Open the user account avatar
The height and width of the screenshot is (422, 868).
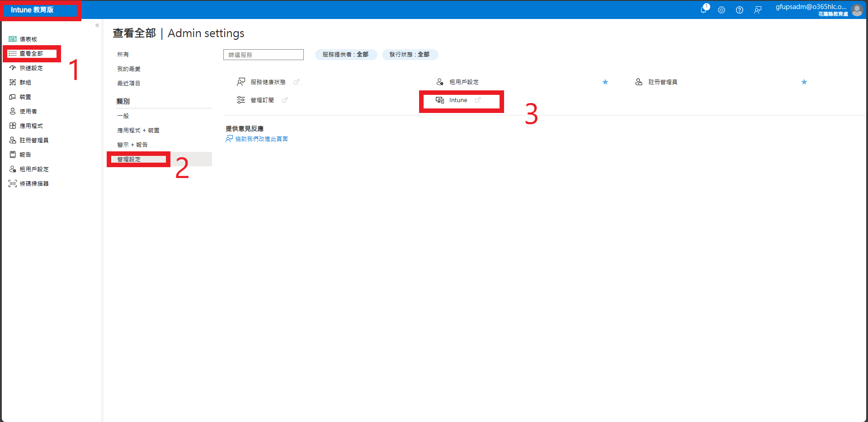857,10
